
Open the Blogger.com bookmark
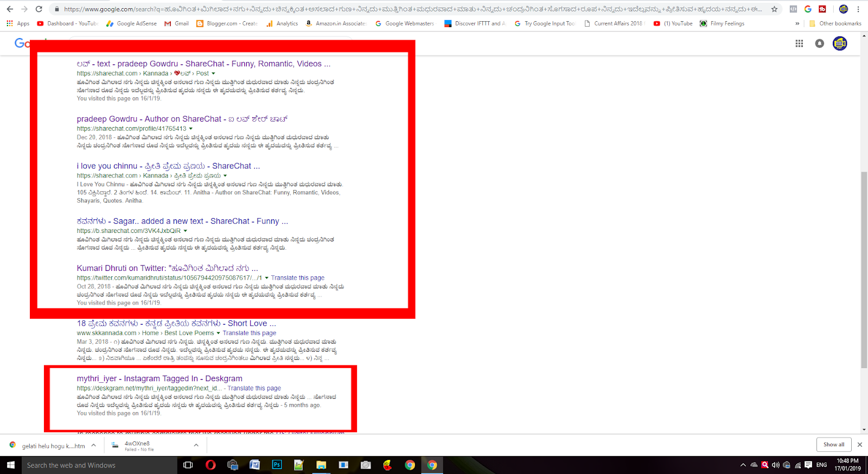pos(227,23)
